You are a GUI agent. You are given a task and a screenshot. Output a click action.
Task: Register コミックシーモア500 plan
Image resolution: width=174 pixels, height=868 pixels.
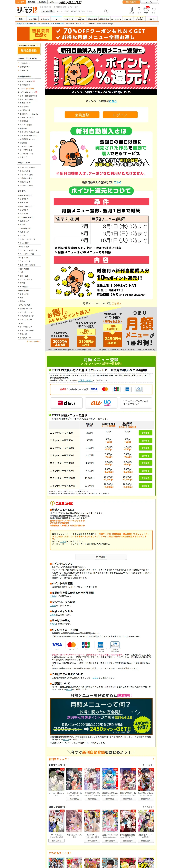coord(145,440)
